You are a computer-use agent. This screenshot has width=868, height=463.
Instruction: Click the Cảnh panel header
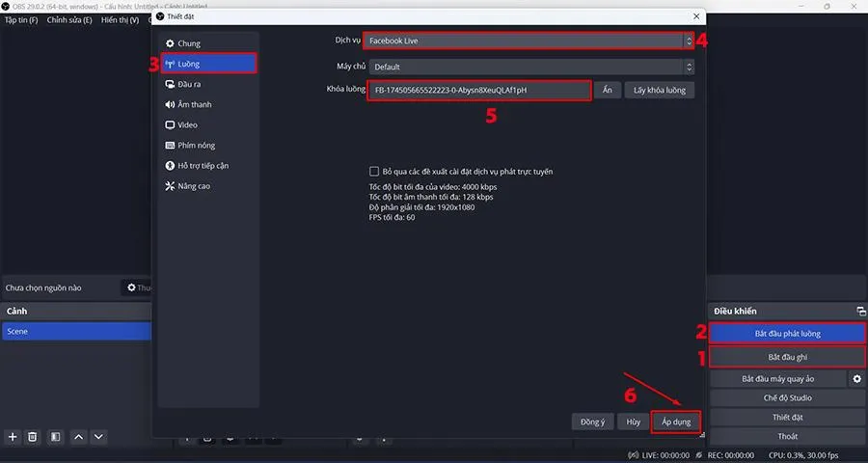point(76,312)
